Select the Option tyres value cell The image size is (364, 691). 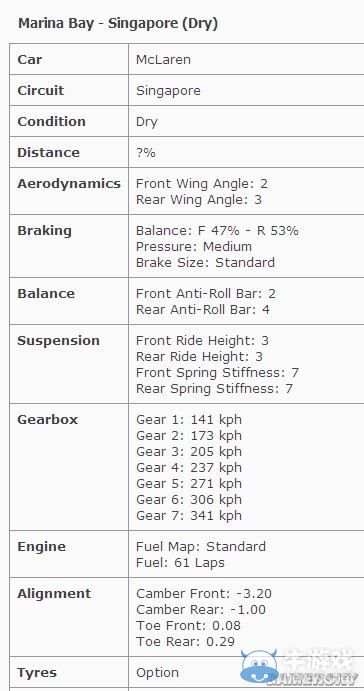[246, 672]
